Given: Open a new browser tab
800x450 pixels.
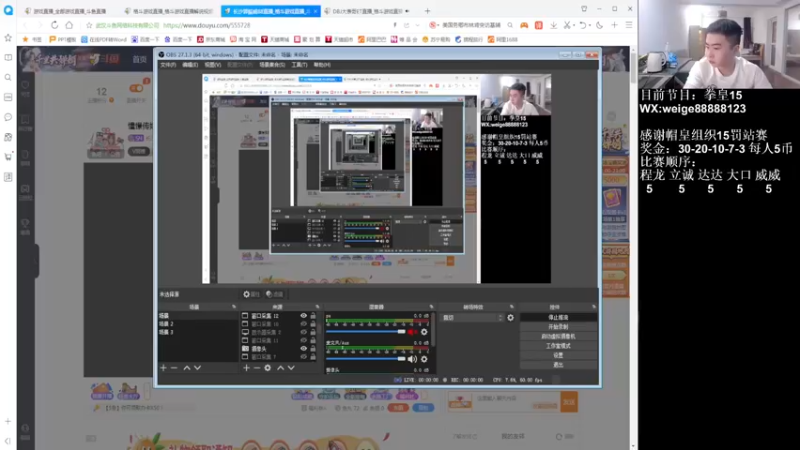Looking at the screenshot, I should (427, 11).
